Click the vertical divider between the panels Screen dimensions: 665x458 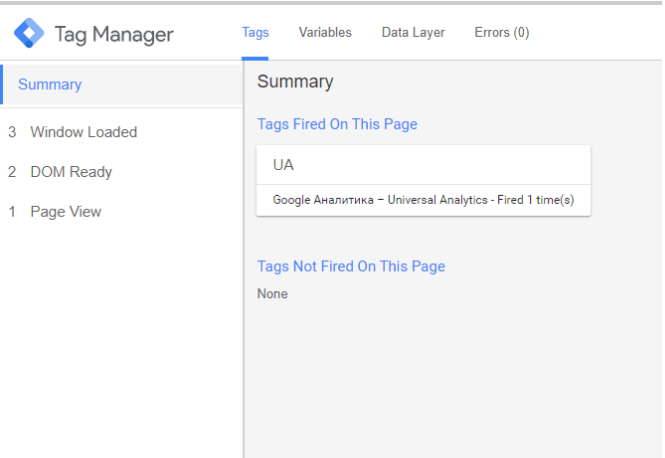(244, 259)
